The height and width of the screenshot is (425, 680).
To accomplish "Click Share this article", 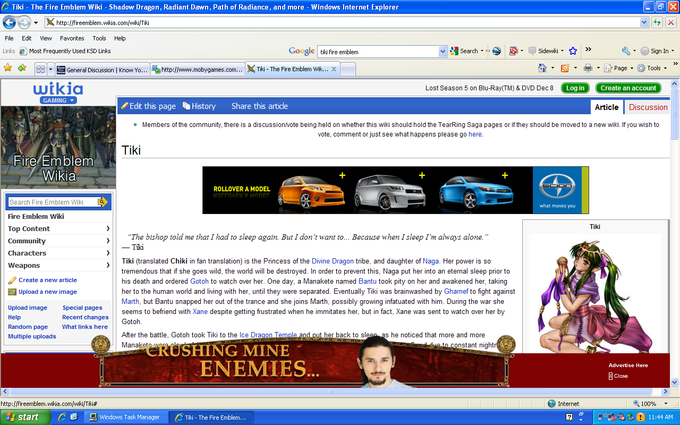I will click(x=259, y=106).
